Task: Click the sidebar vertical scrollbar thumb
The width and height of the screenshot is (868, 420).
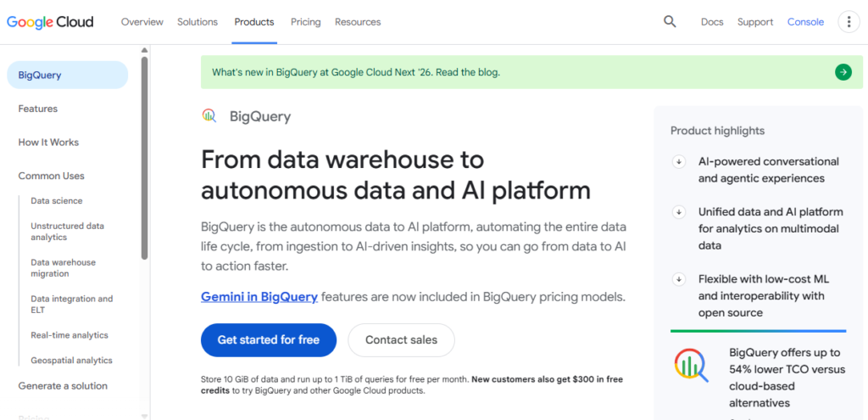Action: click(x=144, y=158)
